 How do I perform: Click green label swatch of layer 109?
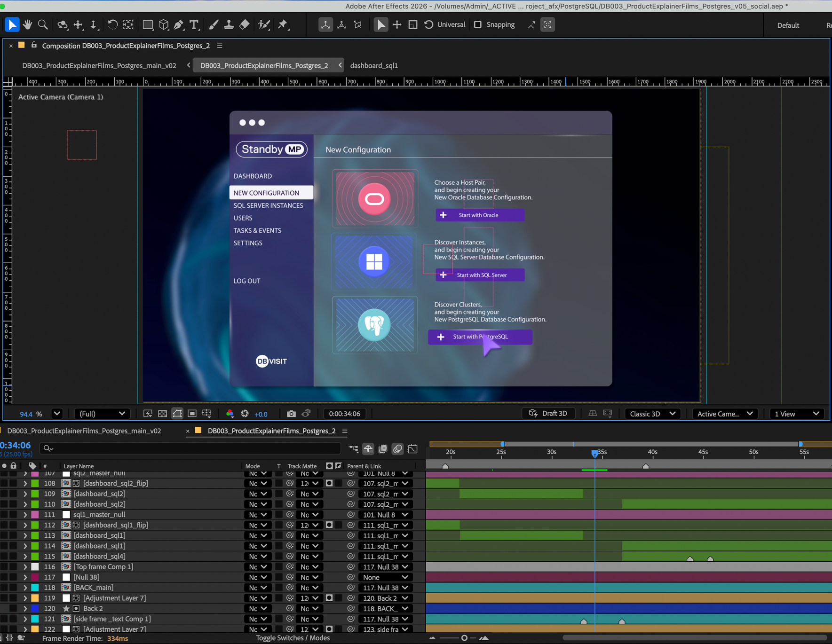click(35, 494)
